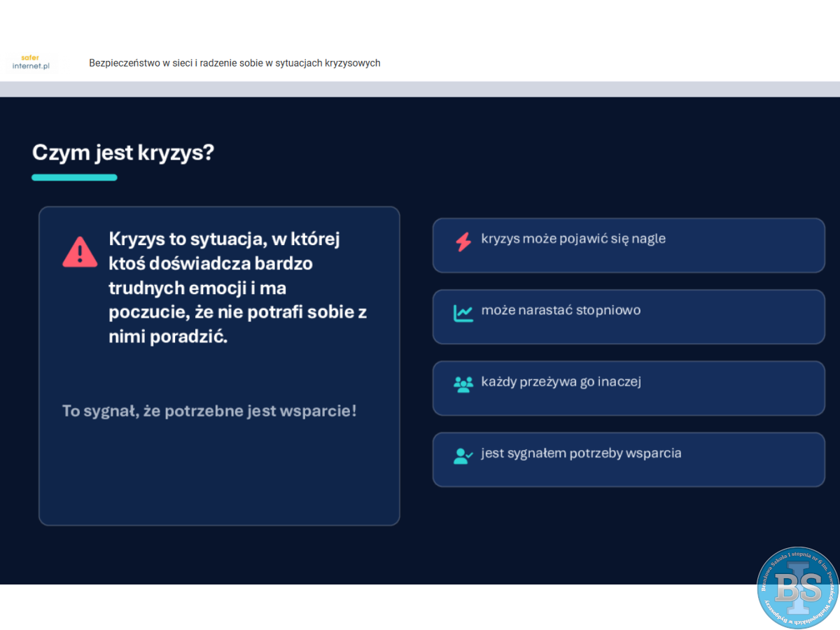The width and height of the screenshot is (840, 630).
Task: Pick the 'jest sygnałem potrzeby wsparcia' label
Action: (x=581, y=453)
